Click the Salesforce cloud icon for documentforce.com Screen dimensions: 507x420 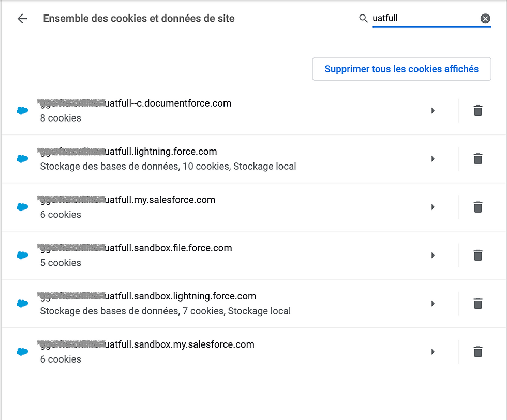point(22,111)
